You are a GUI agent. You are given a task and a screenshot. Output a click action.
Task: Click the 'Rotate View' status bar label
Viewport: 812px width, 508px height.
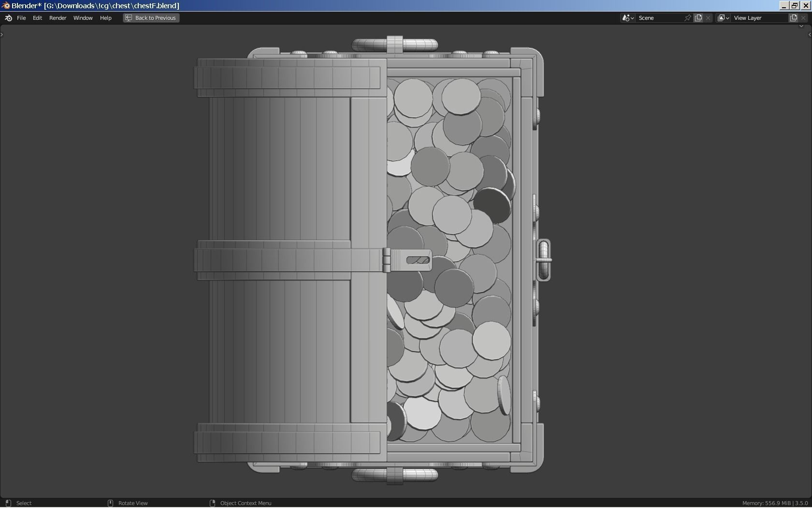tap(133, 503)
